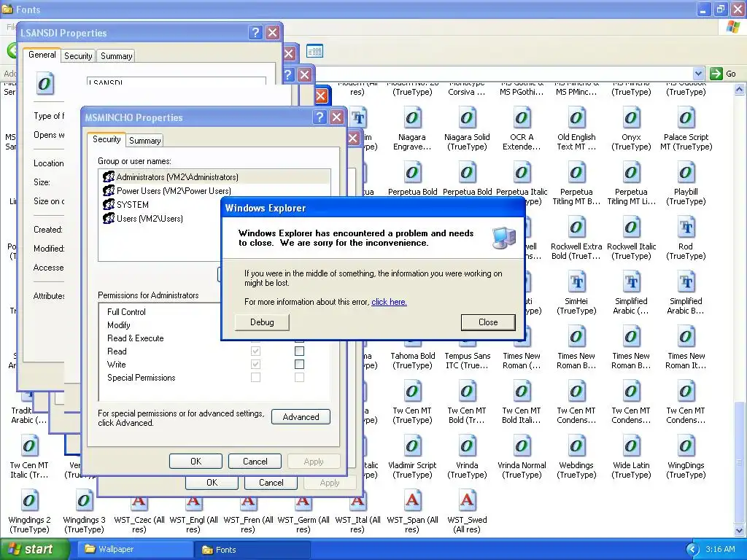Viewport: 747px width, 560px height.
Task: Switch to Fonts taskbar window
Action: tap(252, 550)
